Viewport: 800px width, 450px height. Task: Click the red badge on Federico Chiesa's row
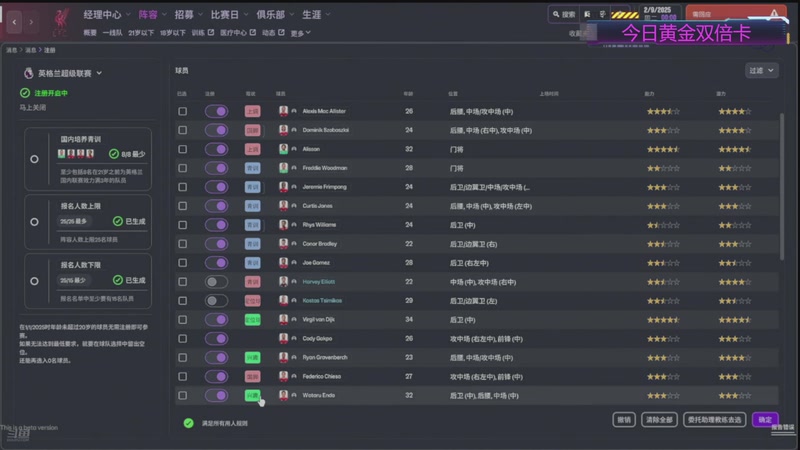(253, 377)
